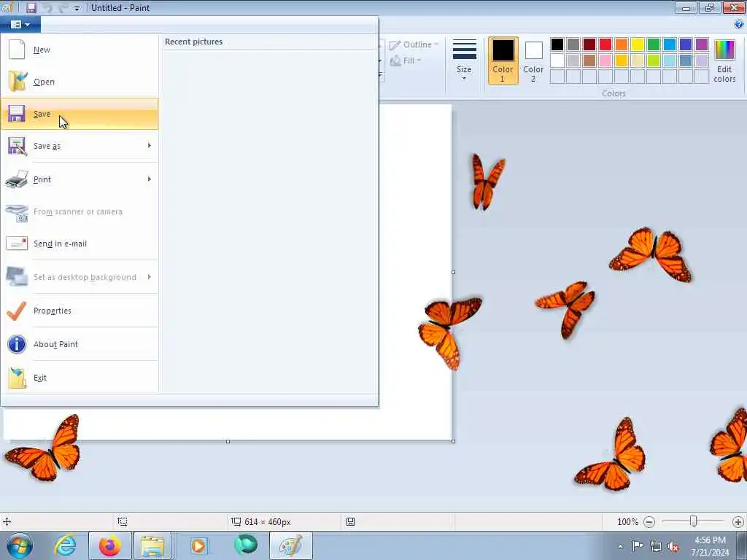Viewport: 747px width, 560px height.
Task: Open the Open folder icon
Action: click(18, 82)
